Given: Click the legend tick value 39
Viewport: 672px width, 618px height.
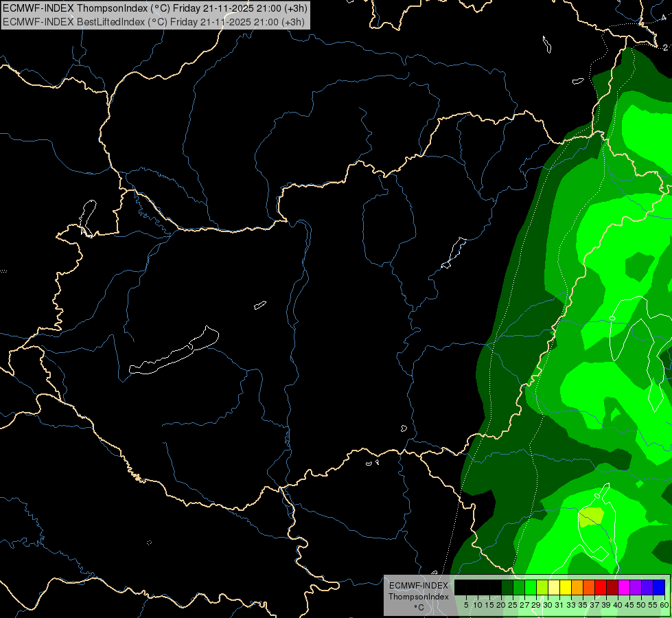Looking at the screenshot, I should coord(606,605).
